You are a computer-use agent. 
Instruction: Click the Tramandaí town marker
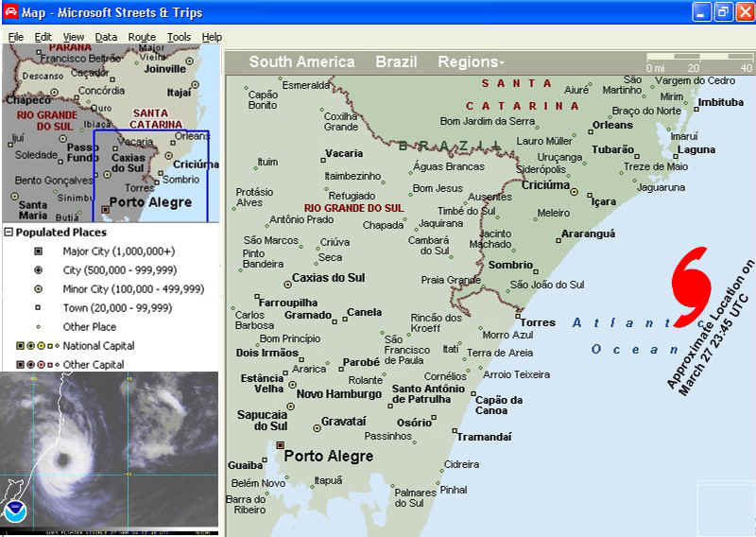point(455,430)
